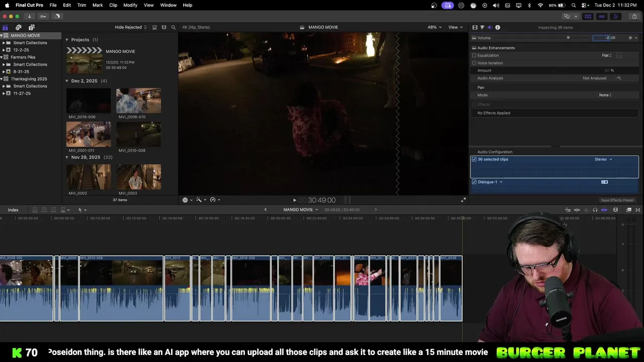
Task: Open the Hide Rejected filter dropdown
Action: [x=131, y=27]
